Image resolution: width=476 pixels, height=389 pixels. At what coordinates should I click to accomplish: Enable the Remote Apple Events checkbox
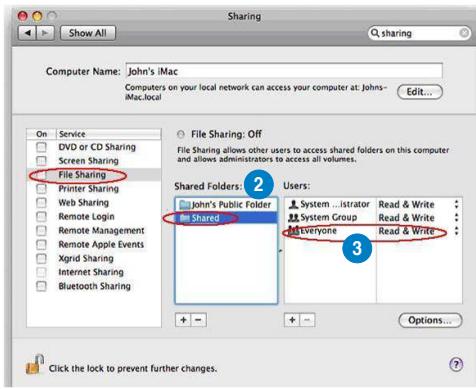pyautogui.click(x=41, y=244)
